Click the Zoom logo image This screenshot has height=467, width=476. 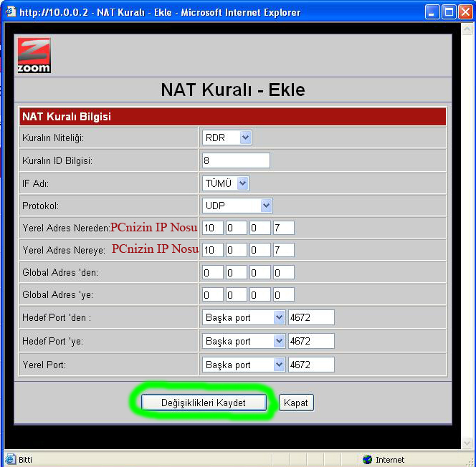tap(34, 55)
